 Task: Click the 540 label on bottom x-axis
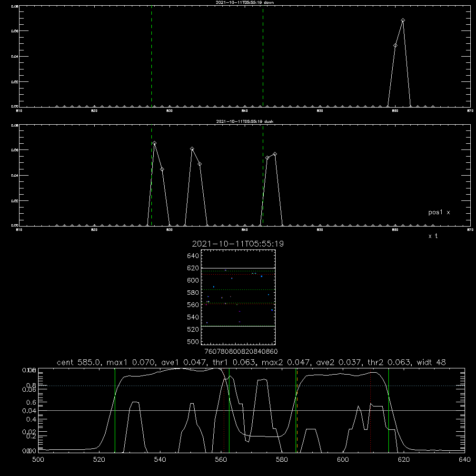point(160,460)
